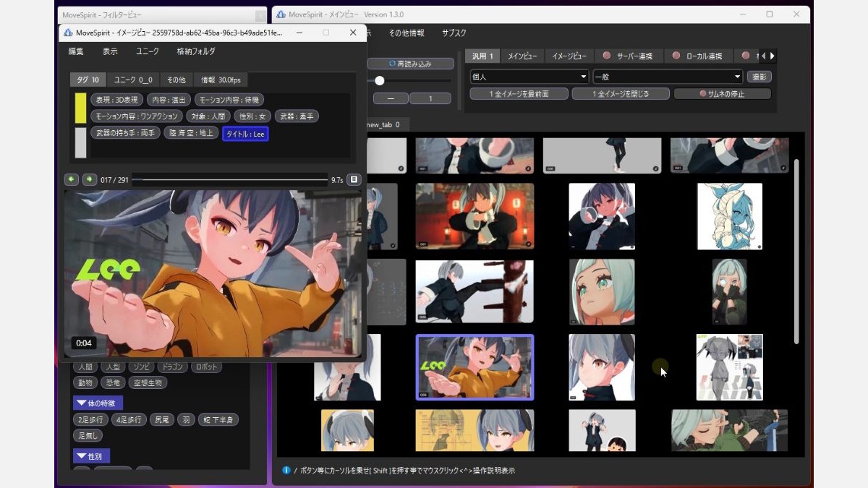Collapse the 性別 section
The height and width of the screenshot is (488, 868).
[x=92, y=456]
